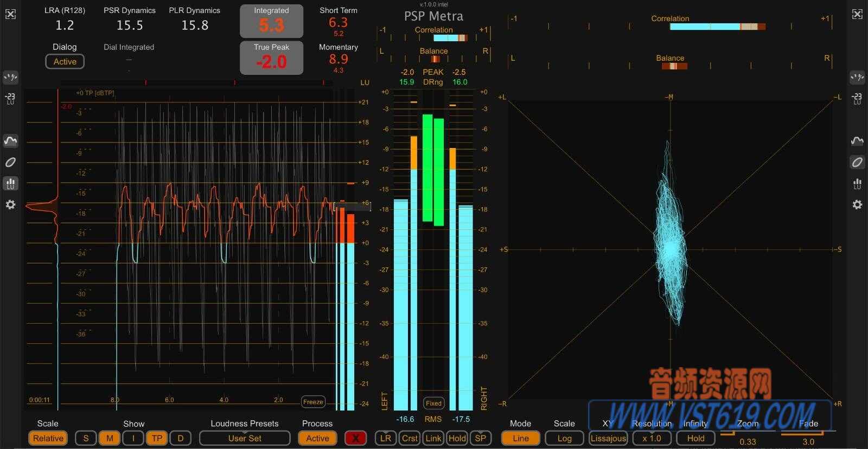Click the Freeze button on history graph
Image resolution: width=868 pixels, height=449 pixels.
pyautogui.click(x=313, y=402)
